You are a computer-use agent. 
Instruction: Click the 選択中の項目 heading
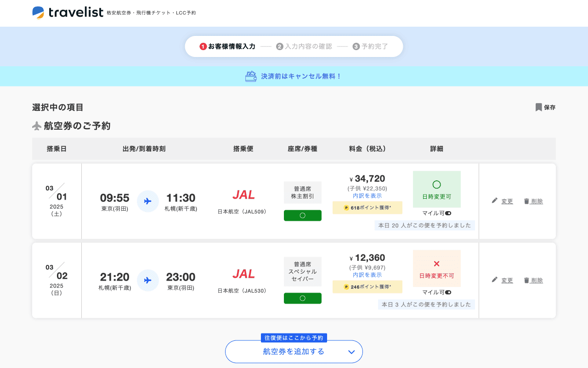pyautogui.click(x=58, y=107)
